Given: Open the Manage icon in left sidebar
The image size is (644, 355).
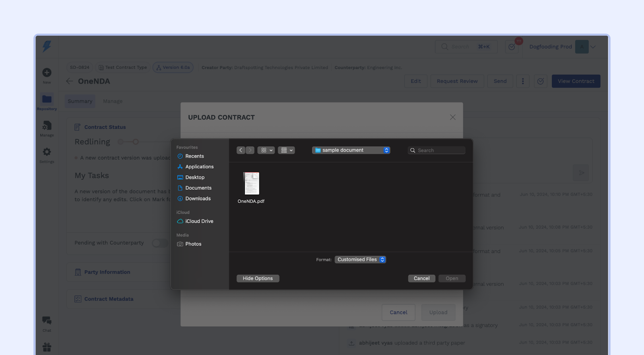Looking at the screenshot, I should (x=47, y=126).
